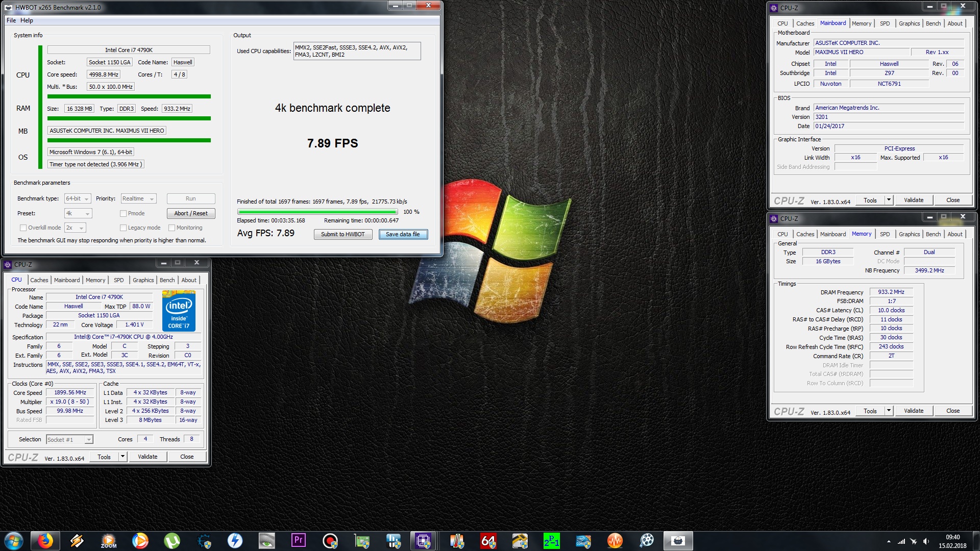Show hidden system tray icons

point(889,541)
